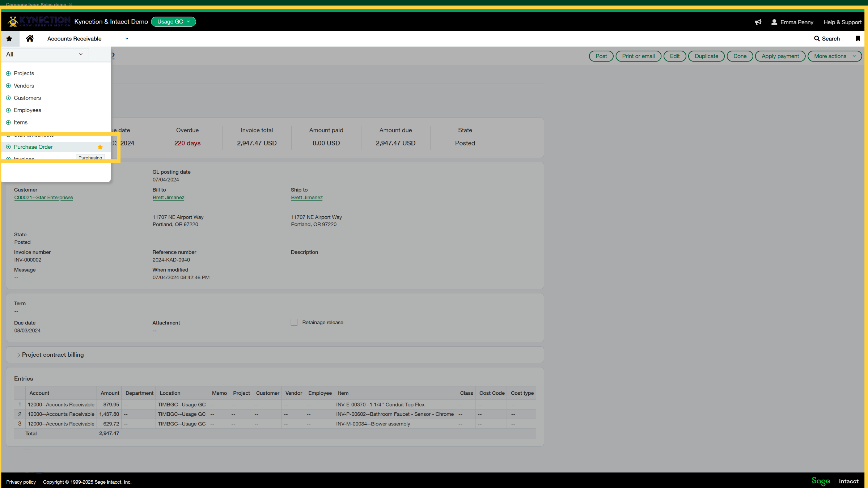868x488 pixels.
Task: Go to the home dashboard icon
Action: (x=30, y=38)
